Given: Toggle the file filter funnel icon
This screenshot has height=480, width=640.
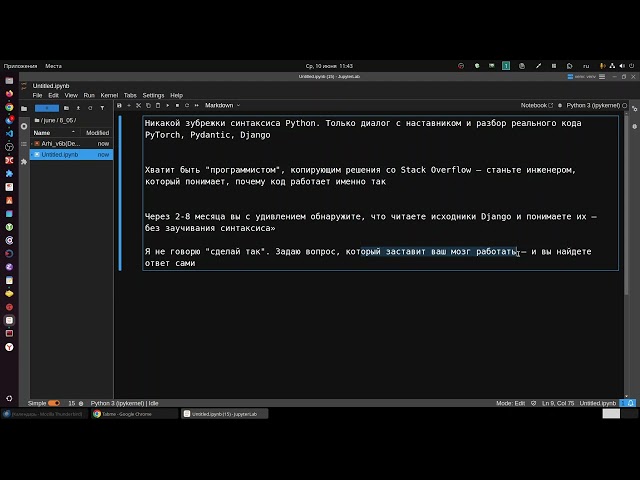Looking at the screenshot, I should point(102,108).
